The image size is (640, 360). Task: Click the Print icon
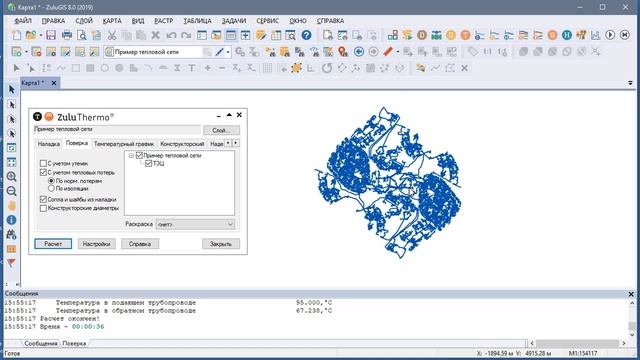tap(67, 36)
